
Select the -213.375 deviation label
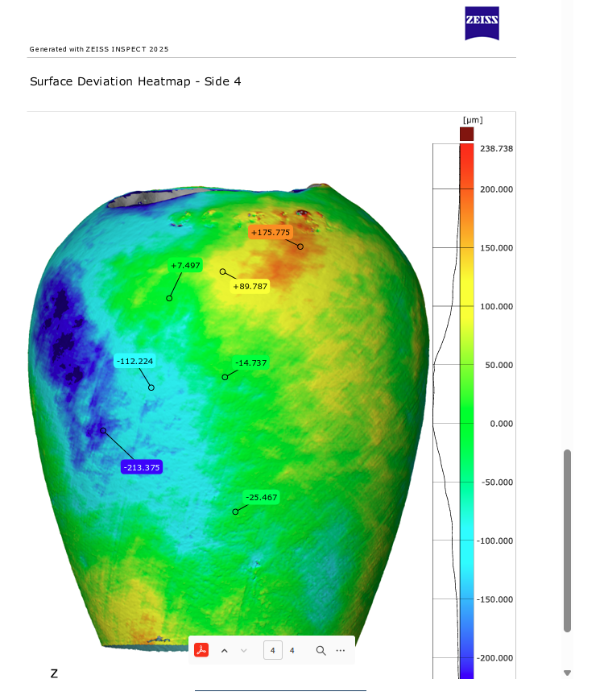(142, 467)
